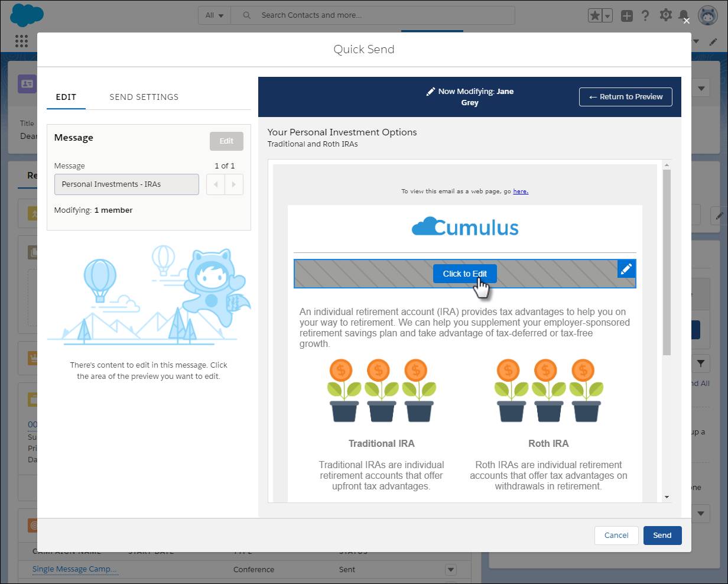Click the Traditional IRA heading text

pos(381,443)
